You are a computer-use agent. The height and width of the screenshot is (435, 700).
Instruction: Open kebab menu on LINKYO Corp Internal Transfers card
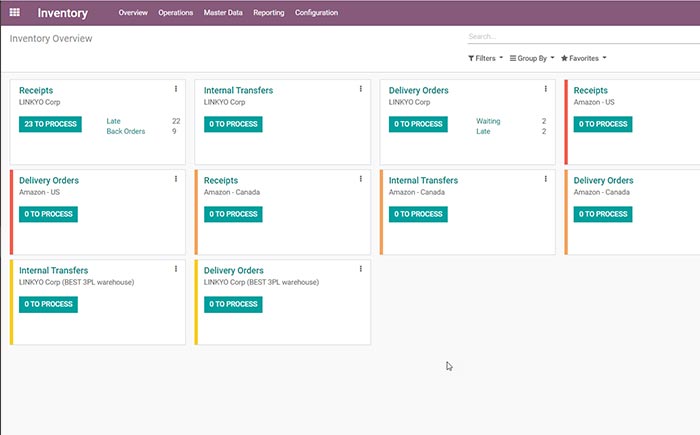361,89
